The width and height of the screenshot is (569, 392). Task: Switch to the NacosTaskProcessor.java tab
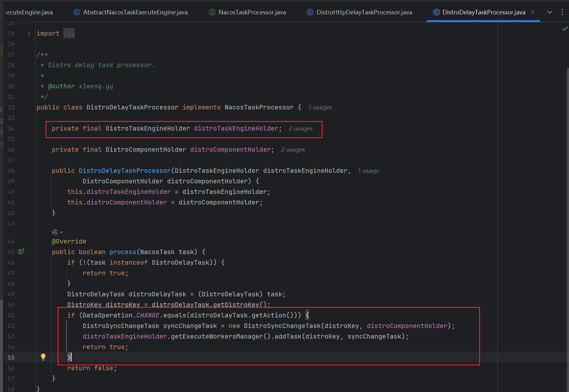252,12
